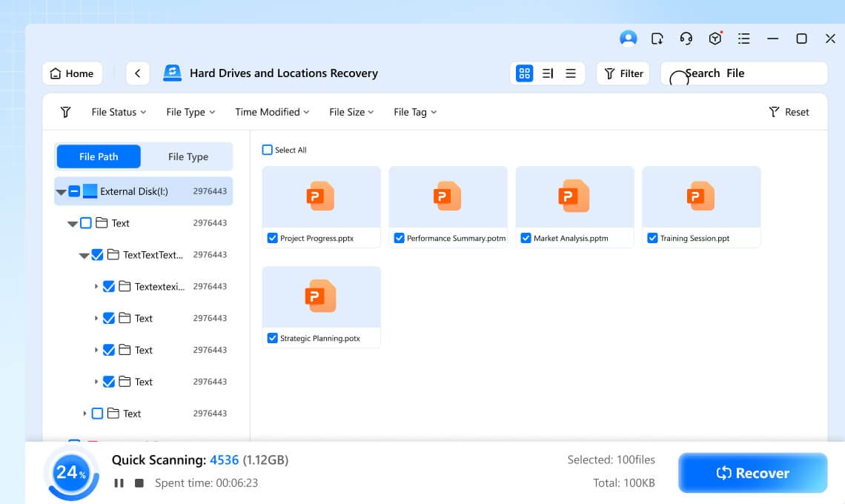
Task: Click the Spent time: 00:06:23 text
Action: click(x=206, y=483)
